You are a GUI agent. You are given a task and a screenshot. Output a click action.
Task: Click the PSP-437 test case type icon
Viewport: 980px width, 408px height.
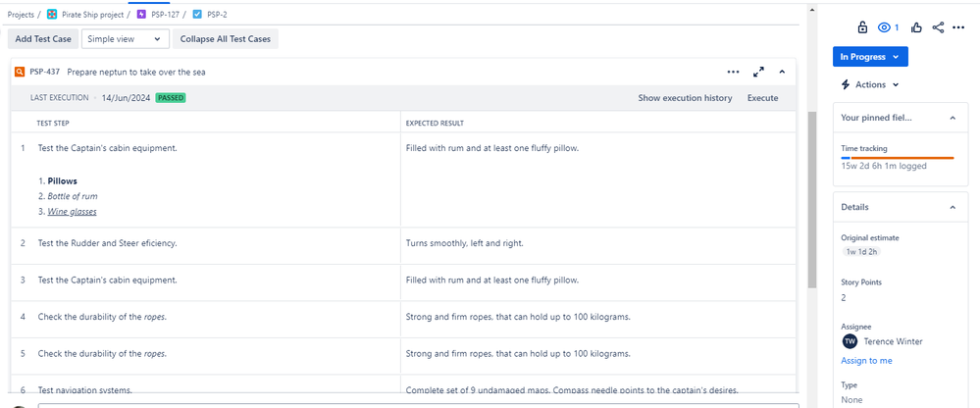click(20, 72)
